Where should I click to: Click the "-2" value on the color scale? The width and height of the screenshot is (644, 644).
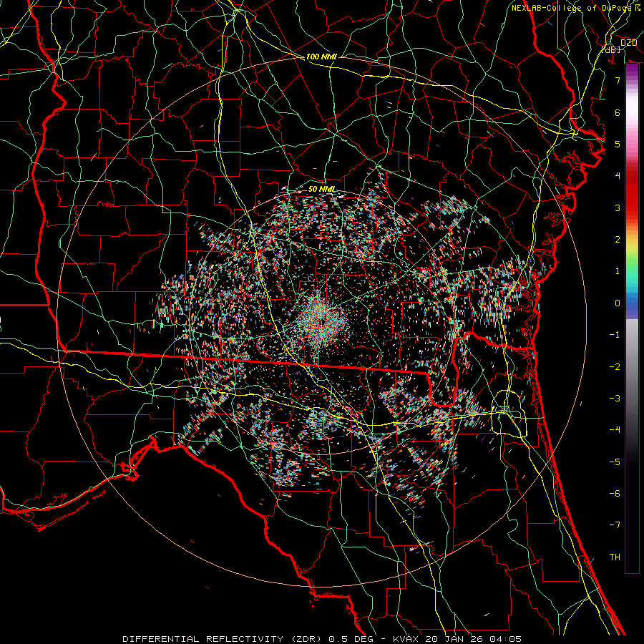pyautogui.click(x=615, y=367)
